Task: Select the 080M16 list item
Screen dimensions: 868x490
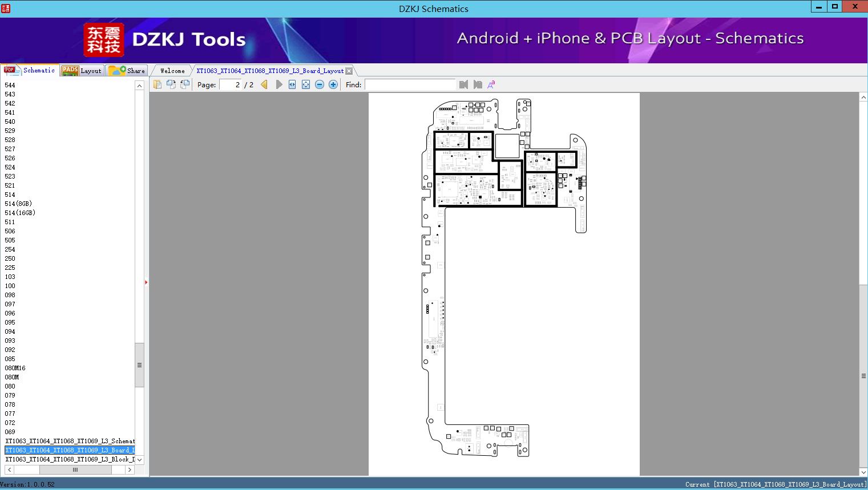Action: pyautogui.click(x=15, y=368)
